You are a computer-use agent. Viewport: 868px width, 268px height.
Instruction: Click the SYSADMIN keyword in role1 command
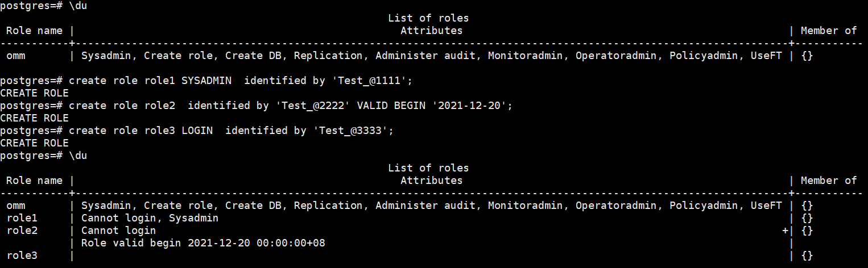(x=206, y=81)
